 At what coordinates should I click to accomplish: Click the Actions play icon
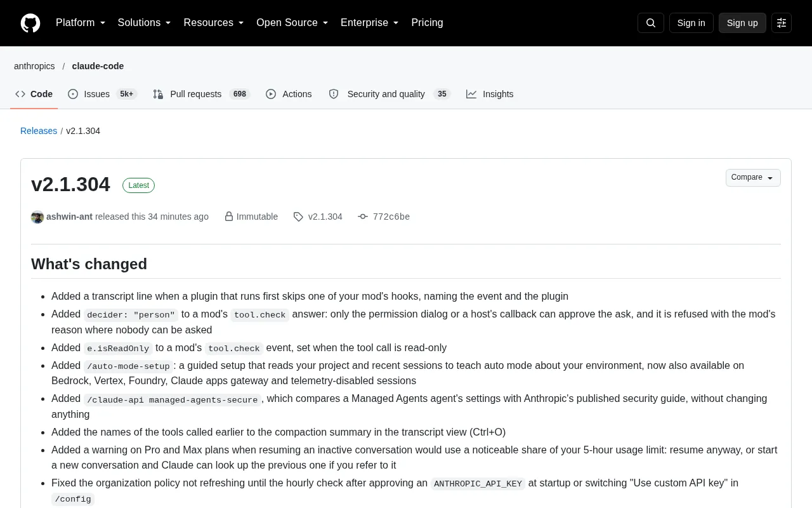[271, 94]
